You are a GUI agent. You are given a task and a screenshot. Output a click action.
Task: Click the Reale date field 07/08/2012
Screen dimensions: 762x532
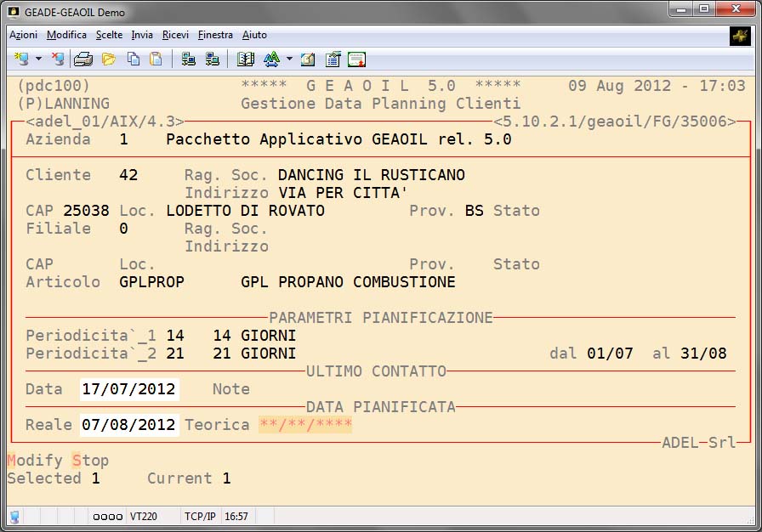pyautogui.click(x=128, y=425)
